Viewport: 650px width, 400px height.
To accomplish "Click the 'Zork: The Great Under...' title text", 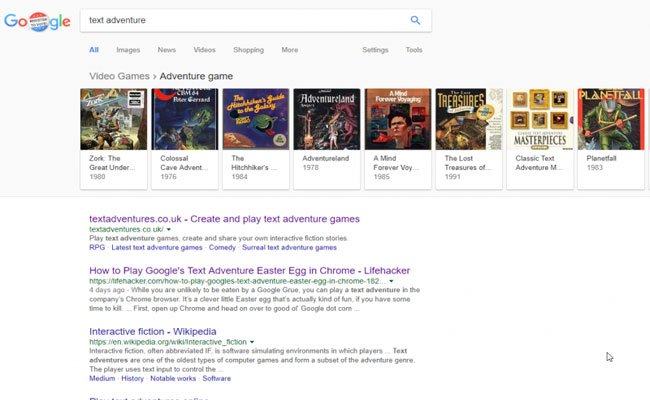I will click(112, 163).
